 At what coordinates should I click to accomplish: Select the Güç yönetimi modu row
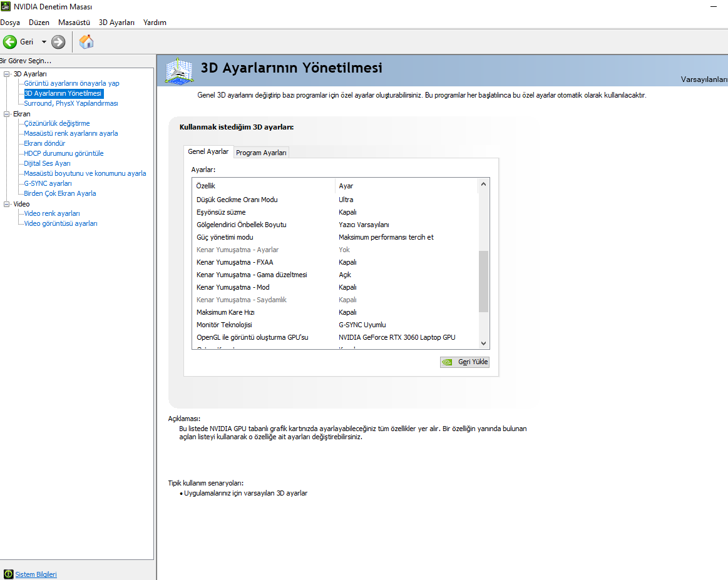tap(335, 237)
